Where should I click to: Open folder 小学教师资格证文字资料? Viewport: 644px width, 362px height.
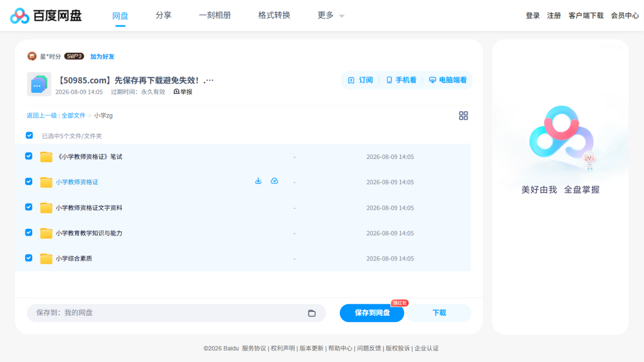[89, 208]
